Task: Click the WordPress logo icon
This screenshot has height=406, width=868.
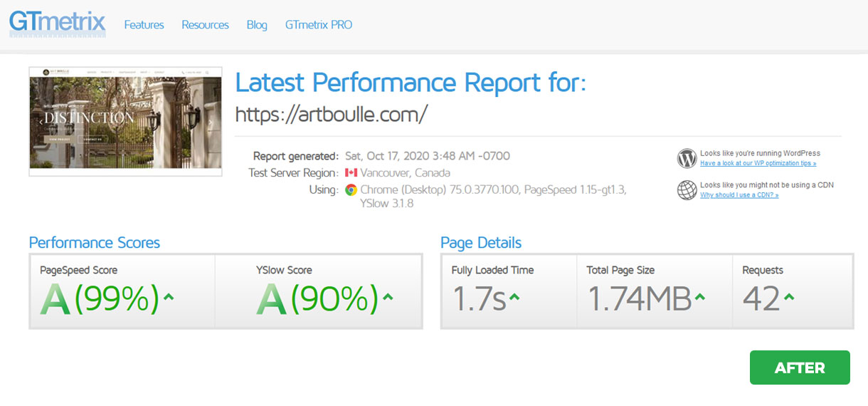Action: point(687,158)
